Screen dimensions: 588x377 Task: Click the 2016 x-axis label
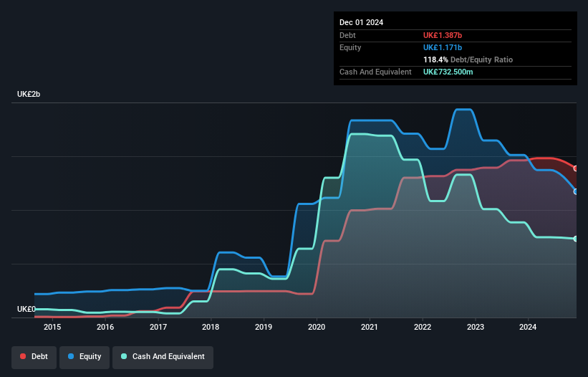105,327
